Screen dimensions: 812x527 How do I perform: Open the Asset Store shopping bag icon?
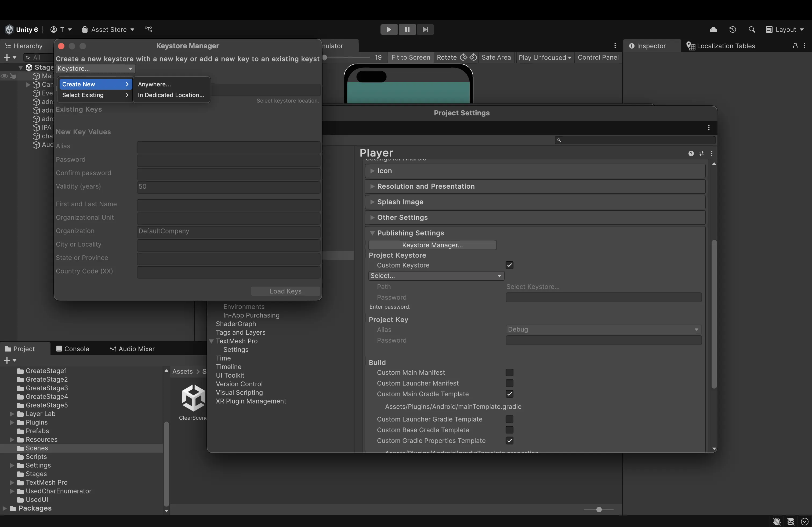click(85, 29)
